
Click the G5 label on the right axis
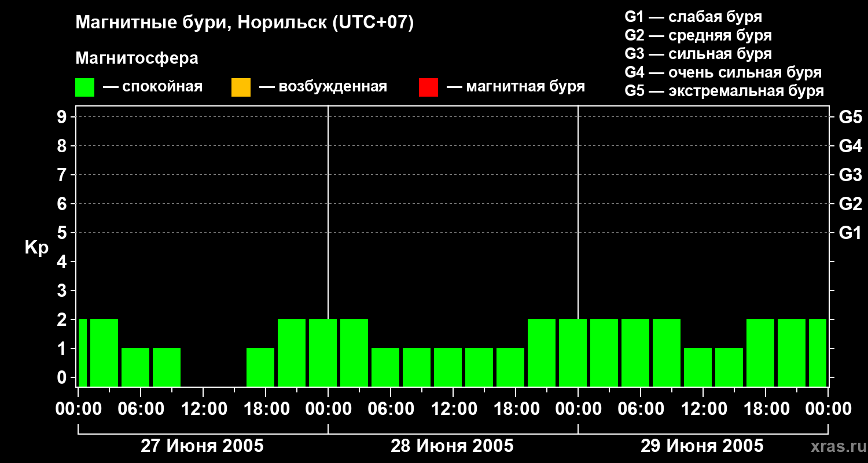850,117
